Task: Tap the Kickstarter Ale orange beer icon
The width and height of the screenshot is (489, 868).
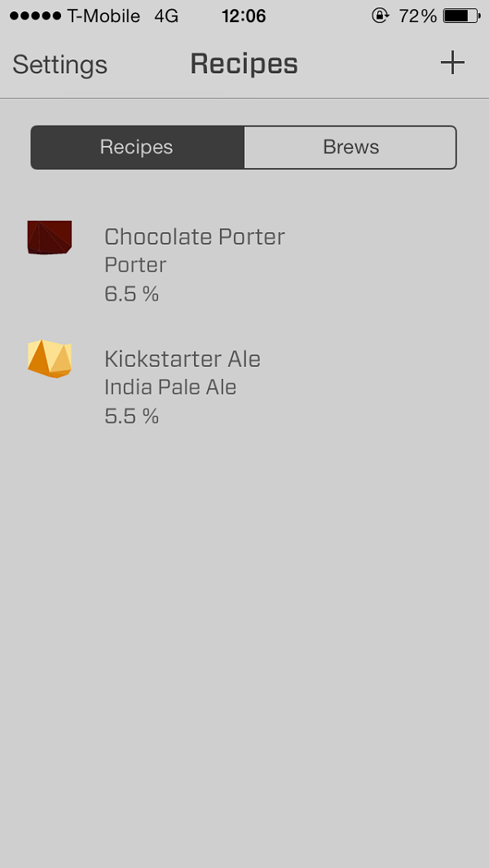Action: (50, 359)
